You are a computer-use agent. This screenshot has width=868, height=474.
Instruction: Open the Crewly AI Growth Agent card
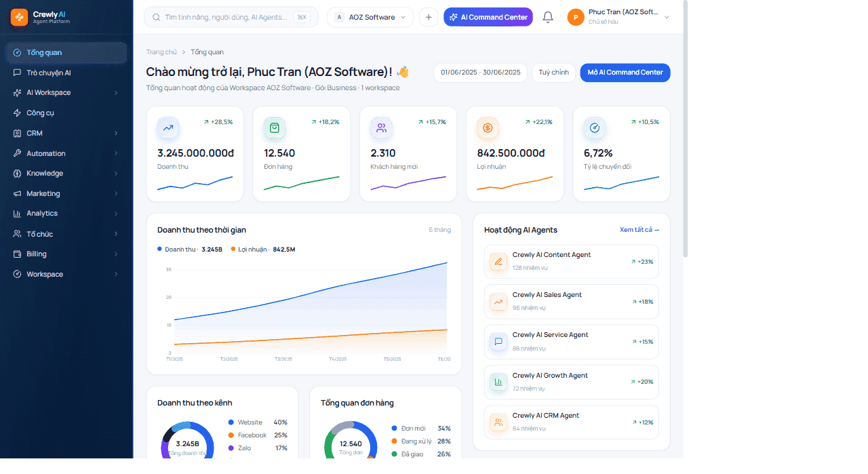tap(572, 382)
